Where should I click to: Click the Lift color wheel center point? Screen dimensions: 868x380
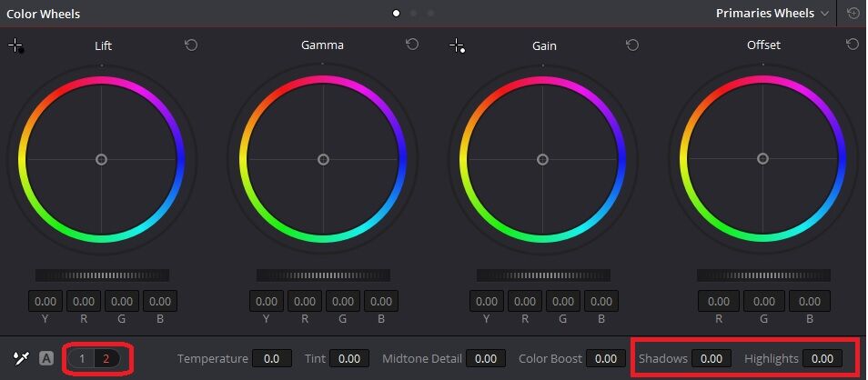101,159
